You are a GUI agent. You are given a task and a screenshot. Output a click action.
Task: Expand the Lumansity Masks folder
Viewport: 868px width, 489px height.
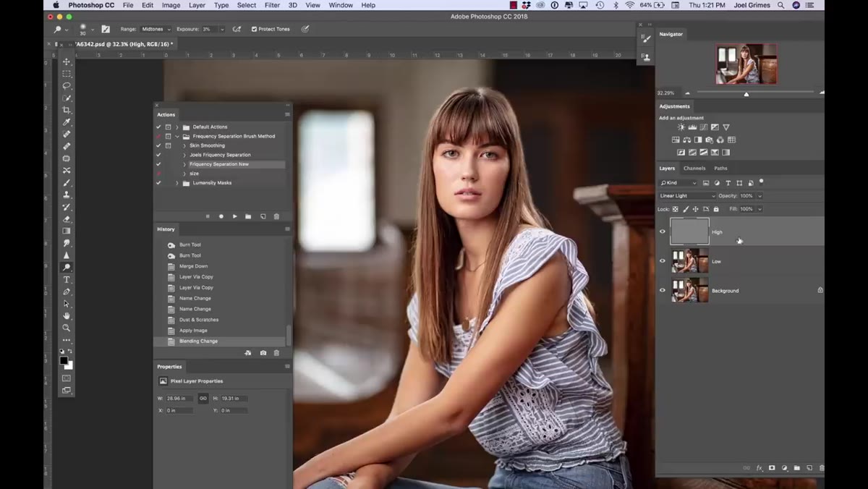click(x=176, y=183)
